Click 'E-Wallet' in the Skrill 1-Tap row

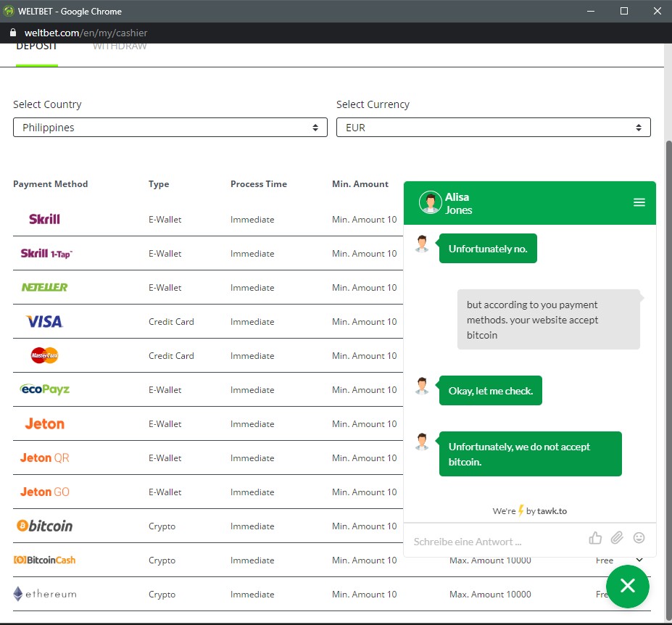tap(165, 253)
